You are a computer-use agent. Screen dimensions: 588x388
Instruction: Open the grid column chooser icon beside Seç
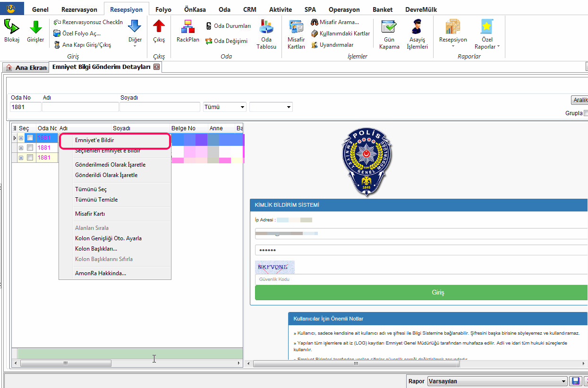click(15, 128)
